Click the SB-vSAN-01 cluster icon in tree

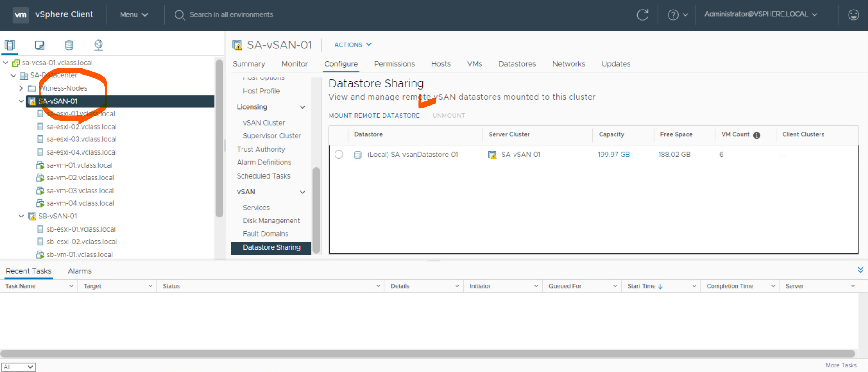[32, 216]
